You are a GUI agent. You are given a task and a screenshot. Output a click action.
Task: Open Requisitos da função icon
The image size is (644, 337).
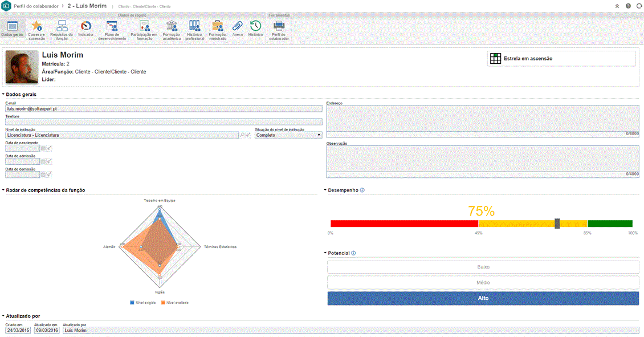(62, 30)
